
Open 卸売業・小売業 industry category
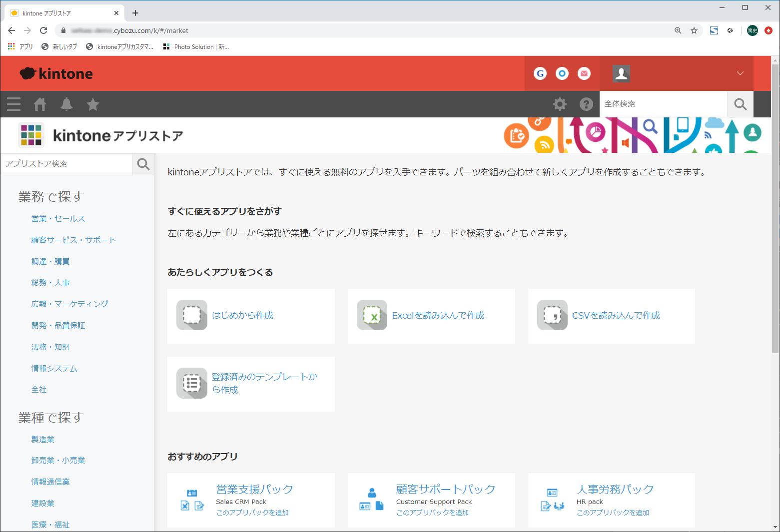point(58,461)
